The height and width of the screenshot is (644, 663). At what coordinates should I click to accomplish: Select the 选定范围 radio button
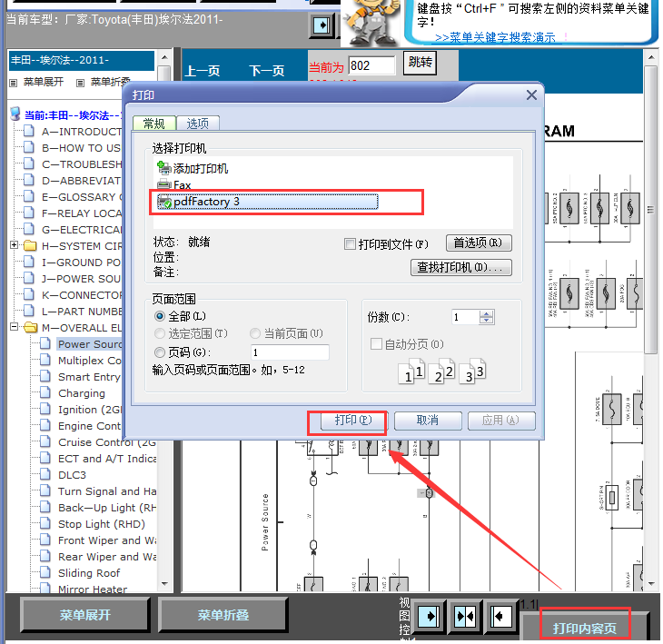160,333
